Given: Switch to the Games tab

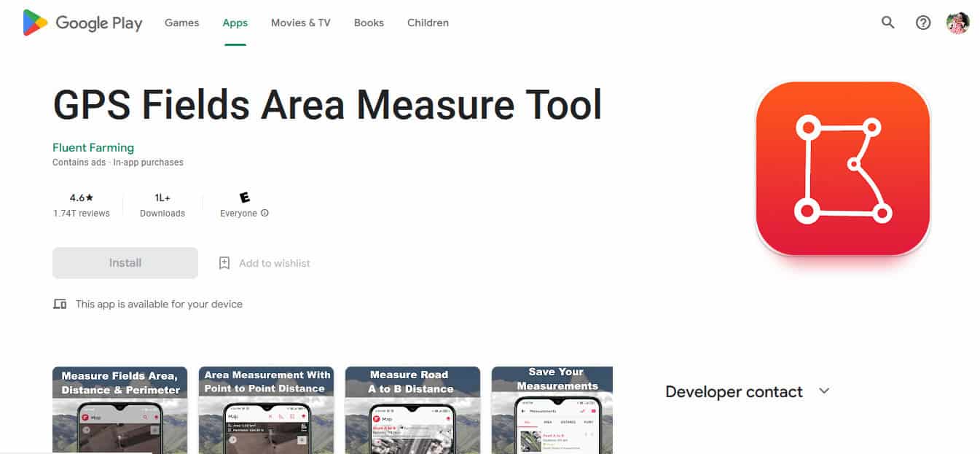Looking at the screenshot, I should pyautogui.click(x=181, y=23).
